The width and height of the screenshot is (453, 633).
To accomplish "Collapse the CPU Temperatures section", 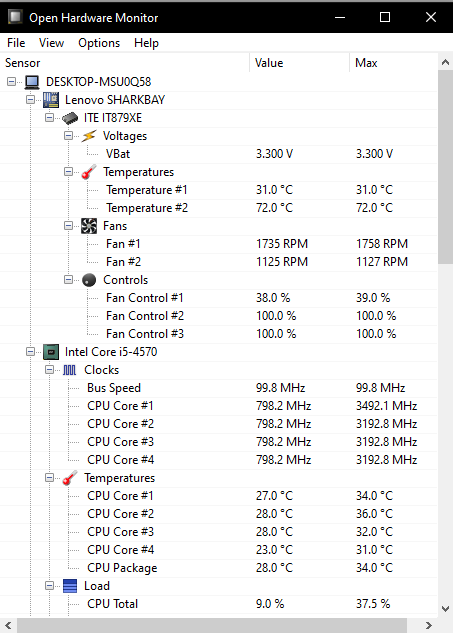I will point(50,478).
